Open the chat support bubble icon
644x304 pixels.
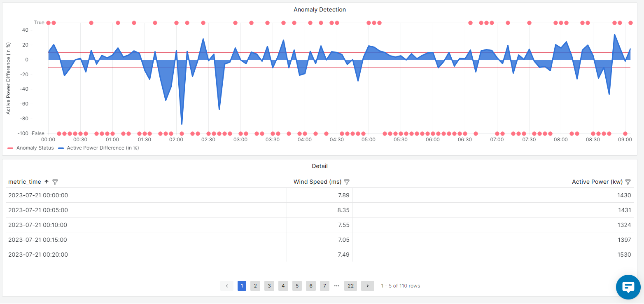pyautogui.click(x=628, y=287)
